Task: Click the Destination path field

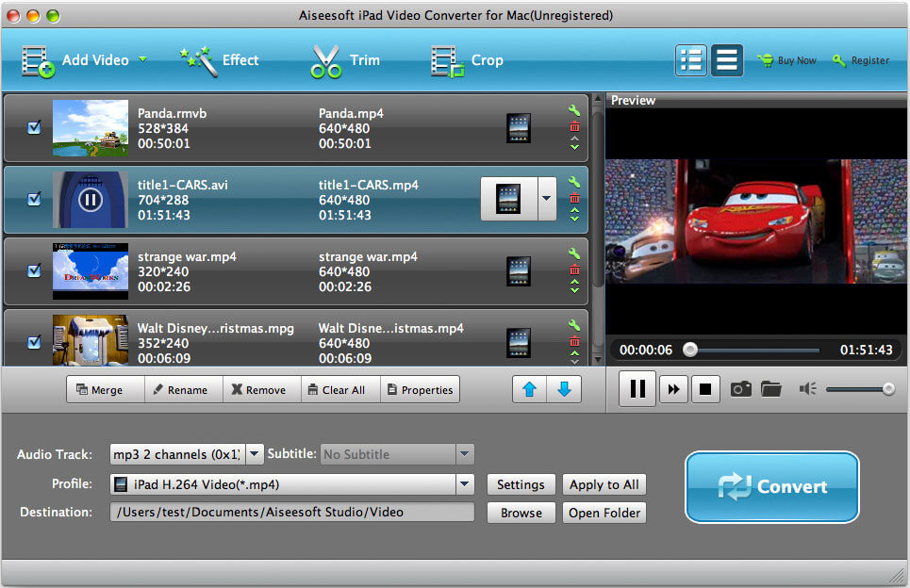Action: [x=292, y=512]
